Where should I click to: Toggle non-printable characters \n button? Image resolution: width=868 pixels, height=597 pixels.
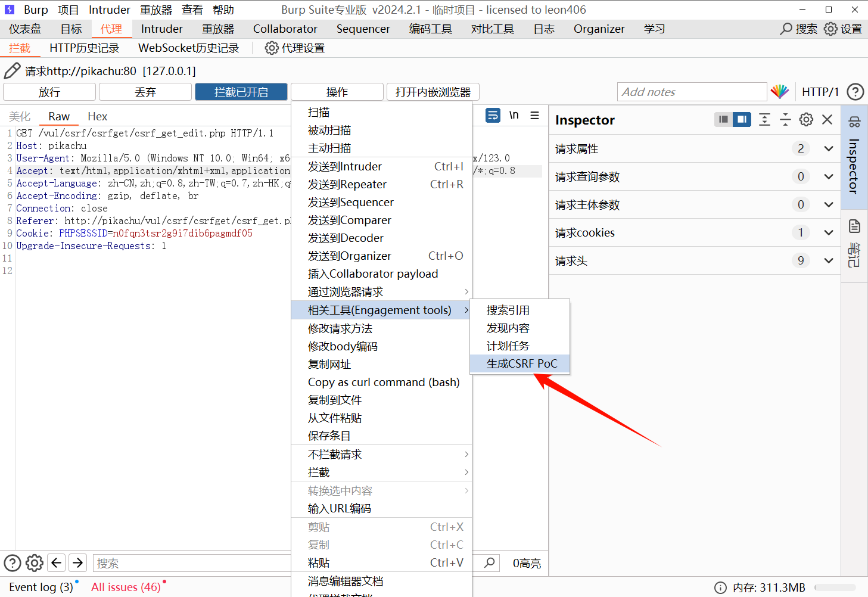click(x=514, y=115)
